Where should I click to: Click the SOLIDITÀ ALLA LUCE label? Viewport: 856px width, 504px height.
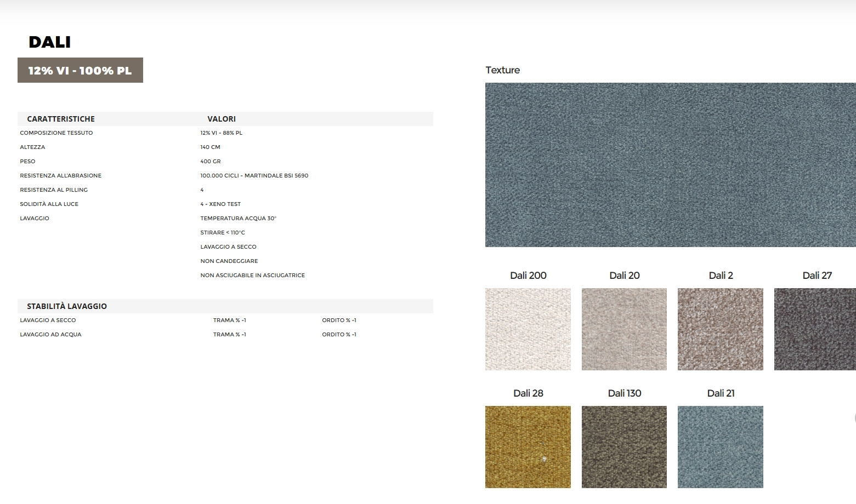49,204
